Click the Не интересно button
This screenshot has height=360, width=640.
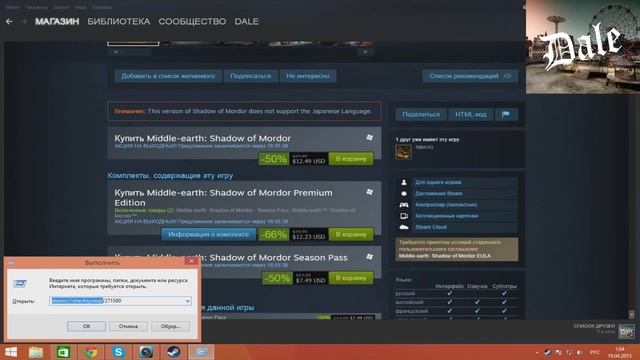click(308, 76)
